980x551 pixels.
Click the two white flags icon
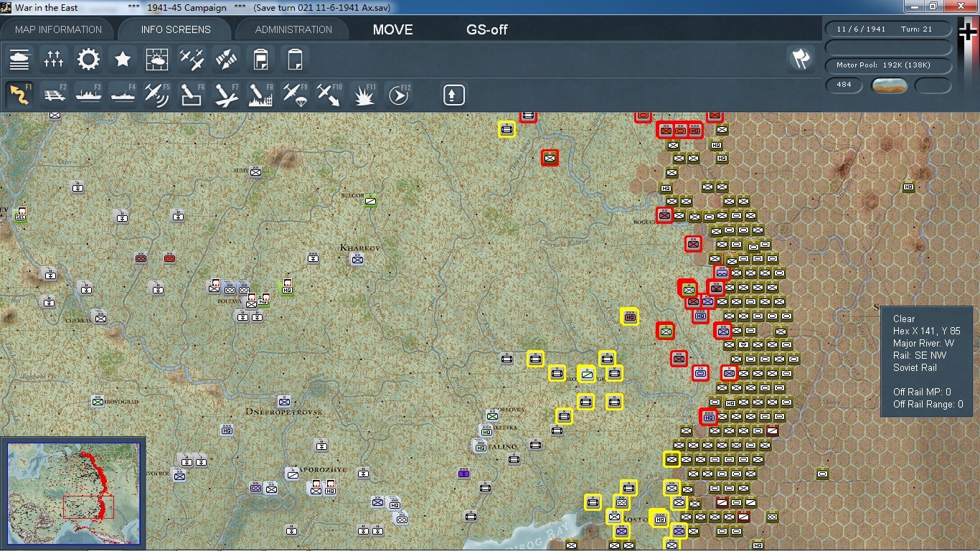pos(801,60)
